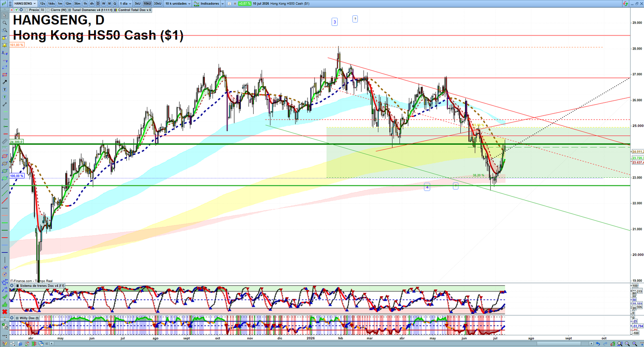Viewport: 644px width, 347px height.
Task: Toggle the Precio checkbox
Action: point(27,10)
